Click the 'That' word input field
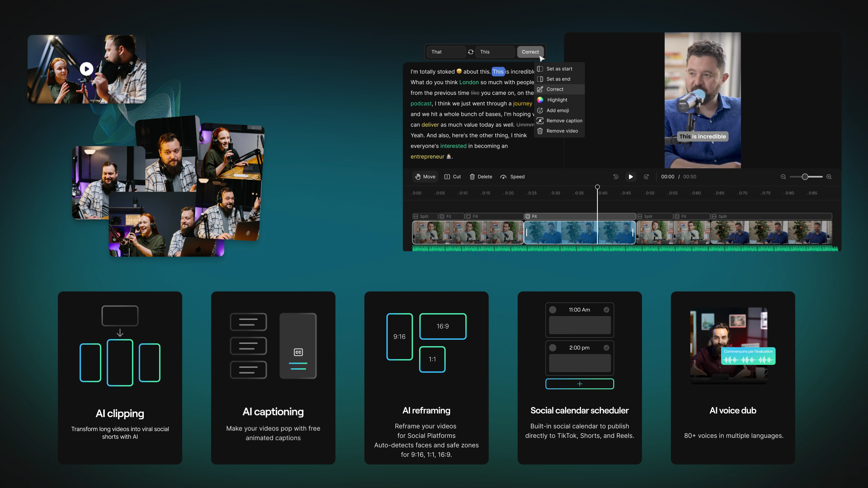 point(446,52)
